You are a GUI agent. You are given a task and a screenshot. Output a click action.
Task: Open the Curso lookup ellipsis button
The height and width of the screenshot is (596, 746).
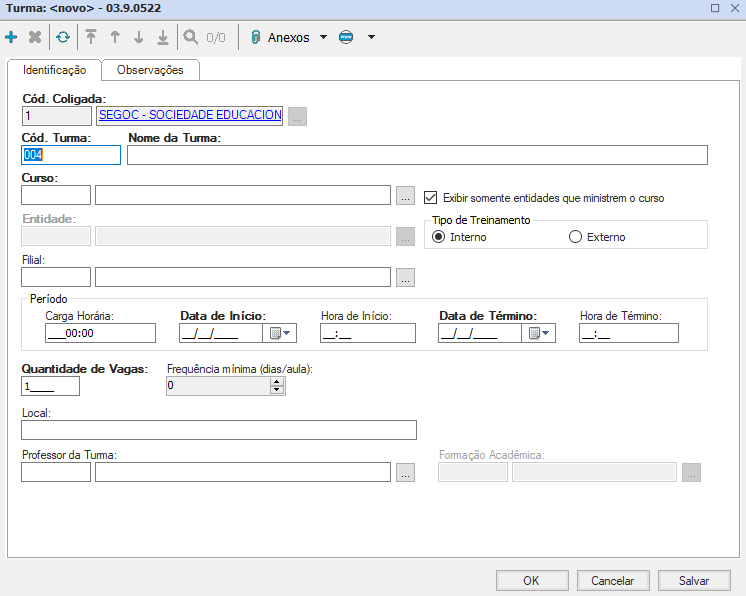(x=405, y=194)
